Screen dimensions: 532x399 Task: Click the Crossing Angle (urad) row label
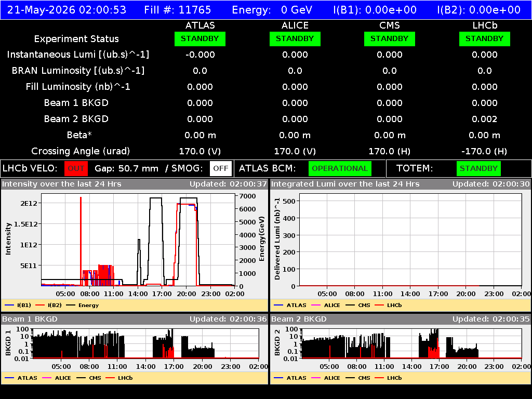81,151
